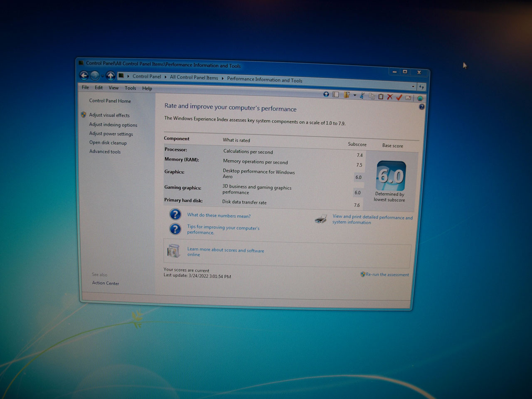The height and width of the screenshot is (399, 532).
Task: Click the red checkmark toolbar icon
Action: click(x=399, y=97)
